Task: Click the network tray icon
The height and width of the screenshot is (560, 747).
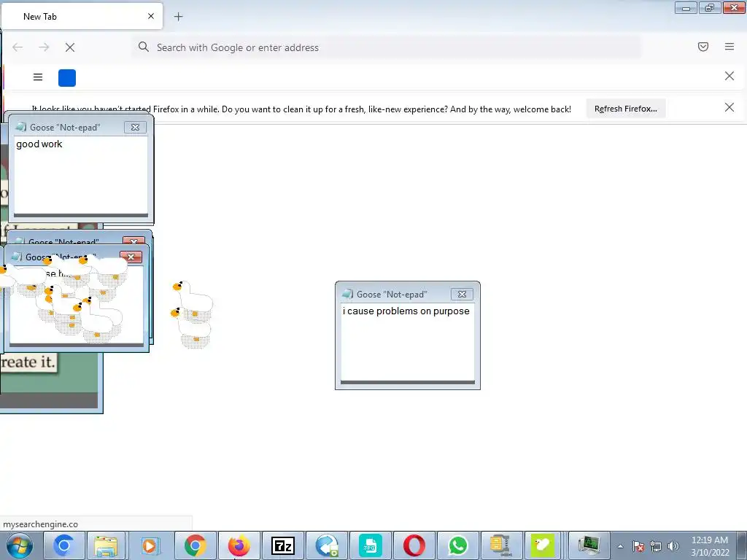Action: click(656, 546)
